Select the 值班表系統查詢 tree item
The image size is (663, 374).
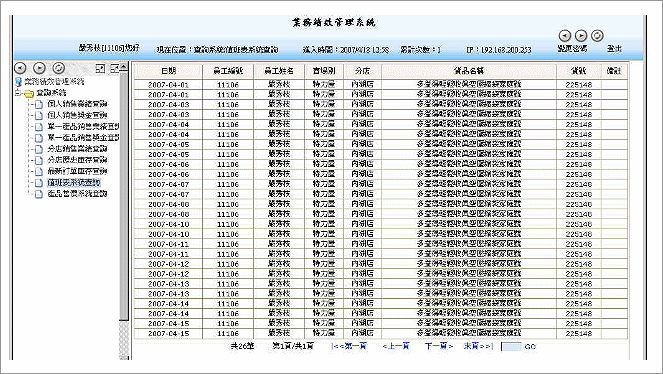tap(74, 183)
